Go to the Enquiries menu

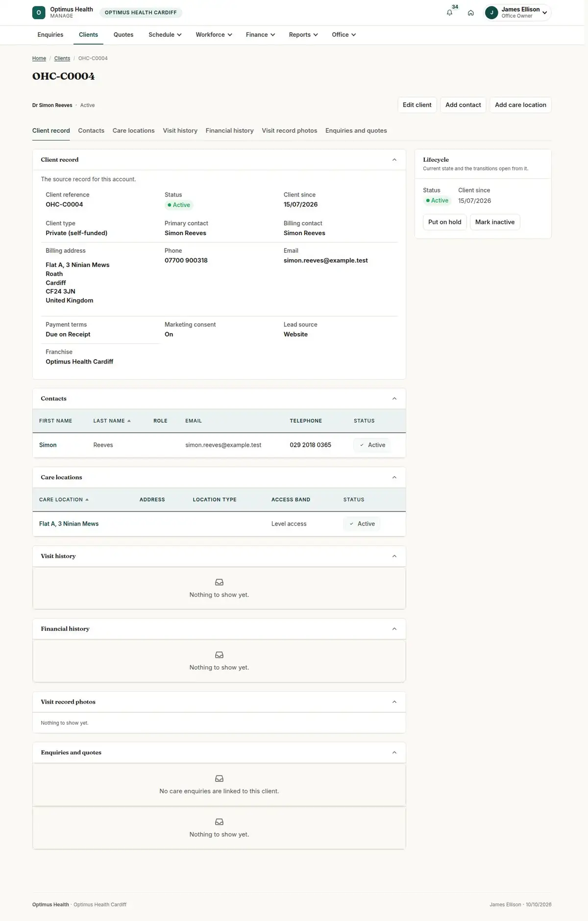coord(50,35)
